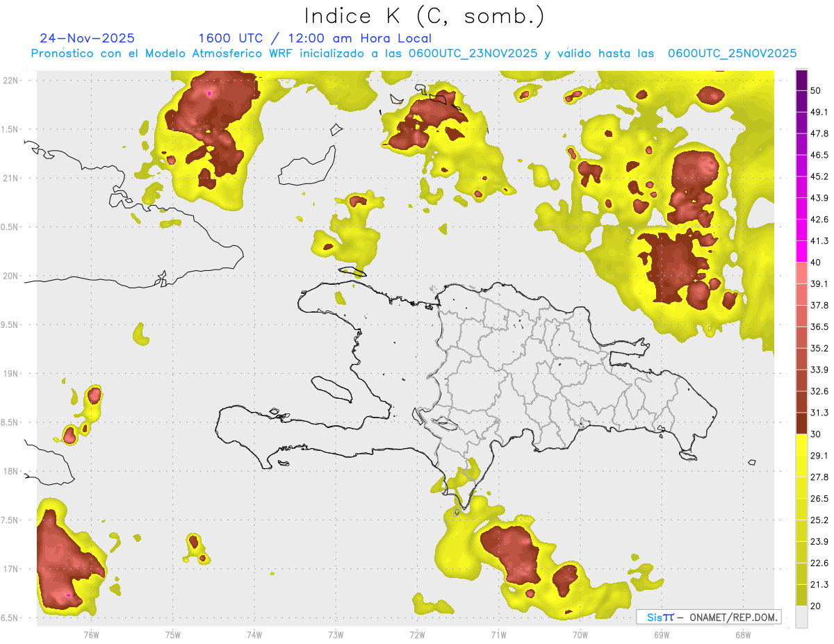Click the dark purple swatch above 50 on colorbar
The image size is (834, 644).
coord(801,81)
